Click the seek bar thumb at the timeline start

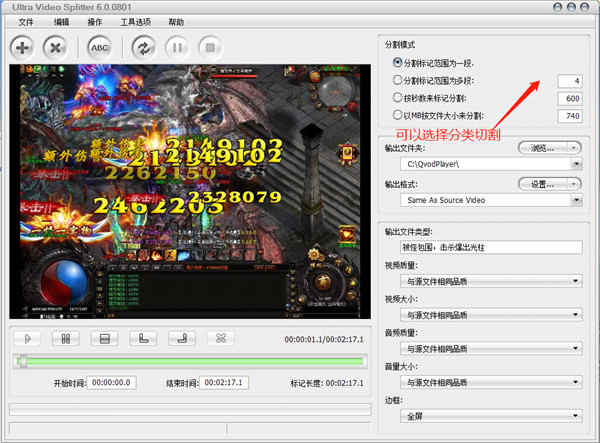pos(22,362)
